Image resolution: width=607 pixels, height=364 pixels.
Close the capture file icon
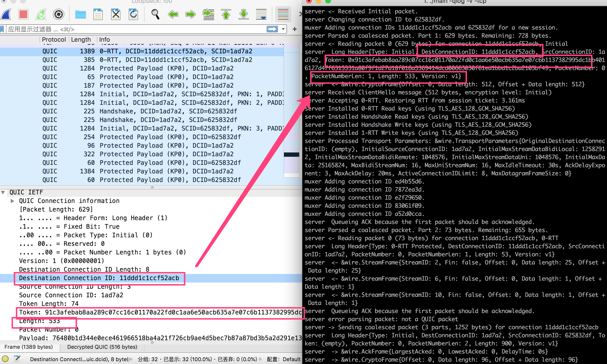116,14
